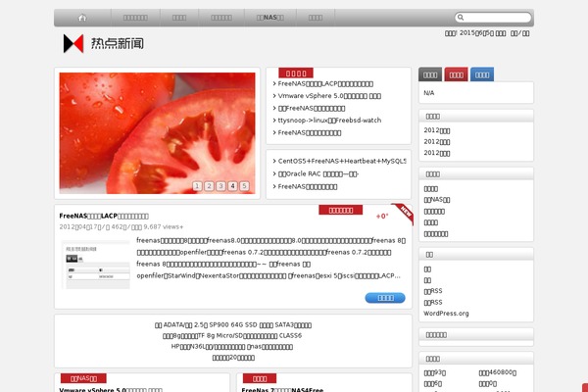This screenshot has height=392, width=588.
Task: Switch to the red sidebar tab
Action: click(456, 74)
